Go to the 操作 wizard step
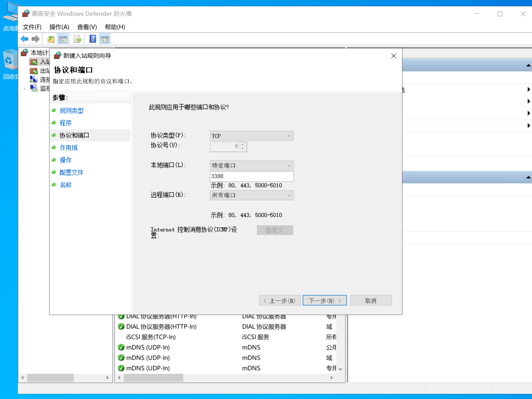Image resolution: width=532 pixels, height=399 pixels. click(x=66, y=160)
